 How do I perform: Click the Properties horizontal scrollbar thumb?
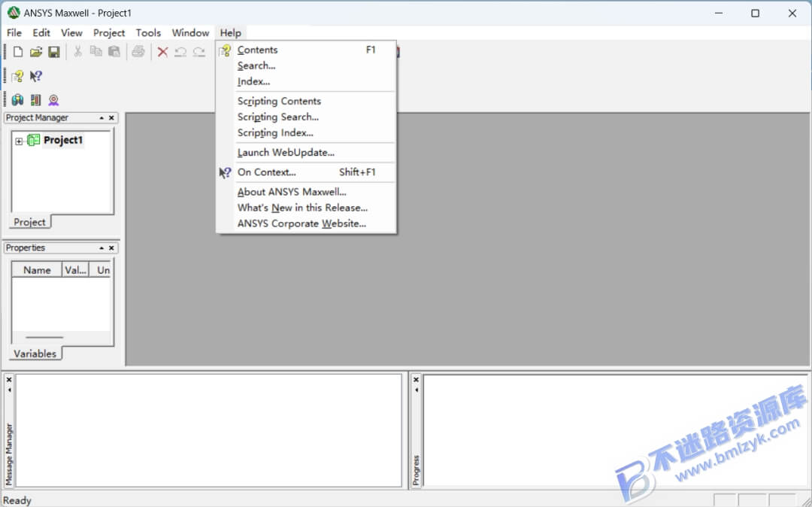[x=44, y=337]
